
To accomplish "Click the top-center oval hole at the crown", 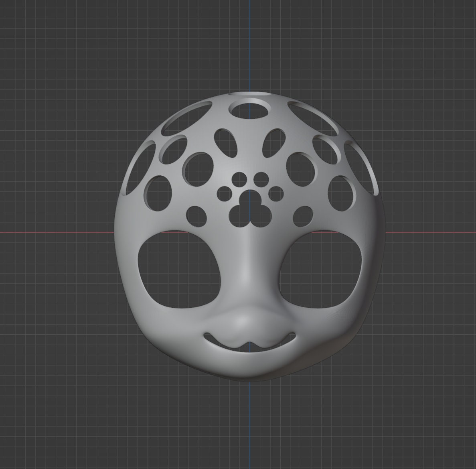I will [250, 110].
